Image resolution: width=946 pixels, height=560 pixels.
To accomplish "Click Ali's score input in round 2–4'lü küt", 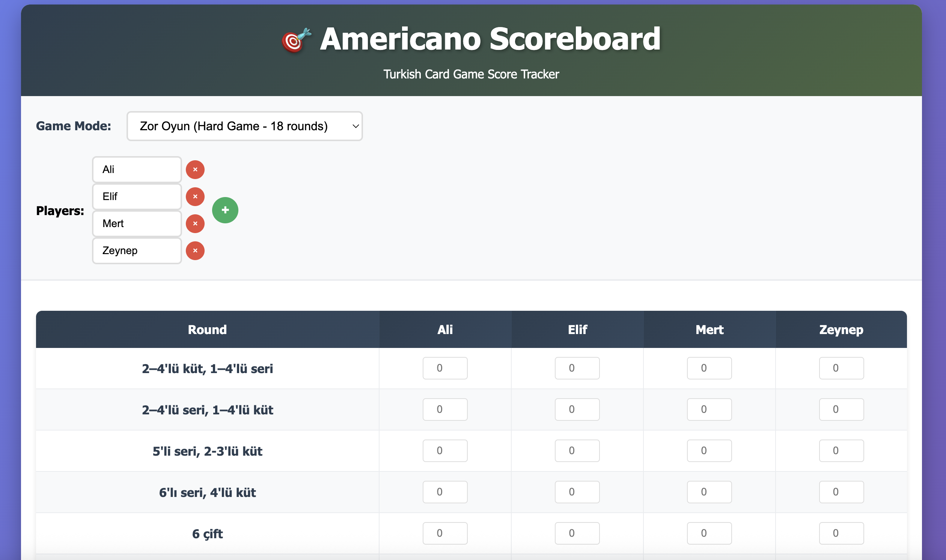I will tap(445, 368).
